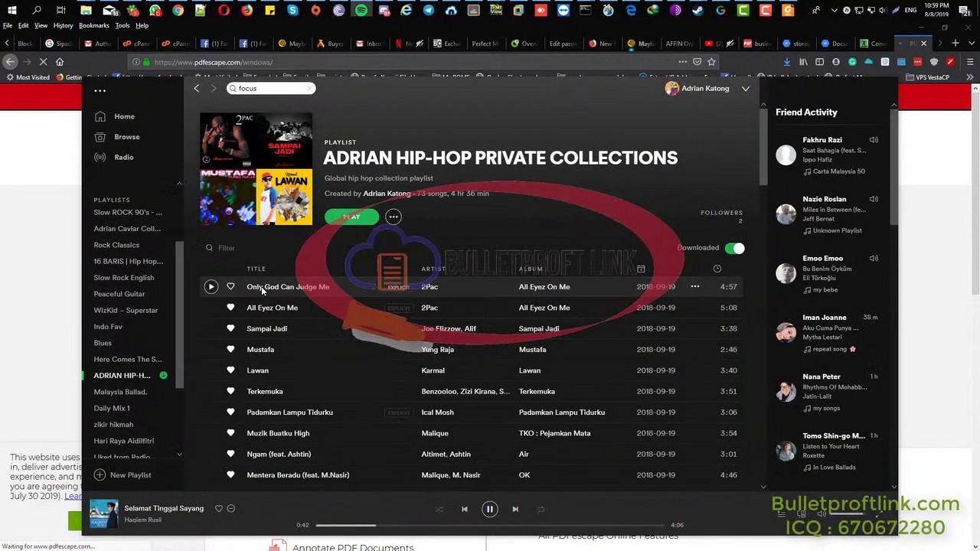Reload page using Firefox home button

(60, 62)
